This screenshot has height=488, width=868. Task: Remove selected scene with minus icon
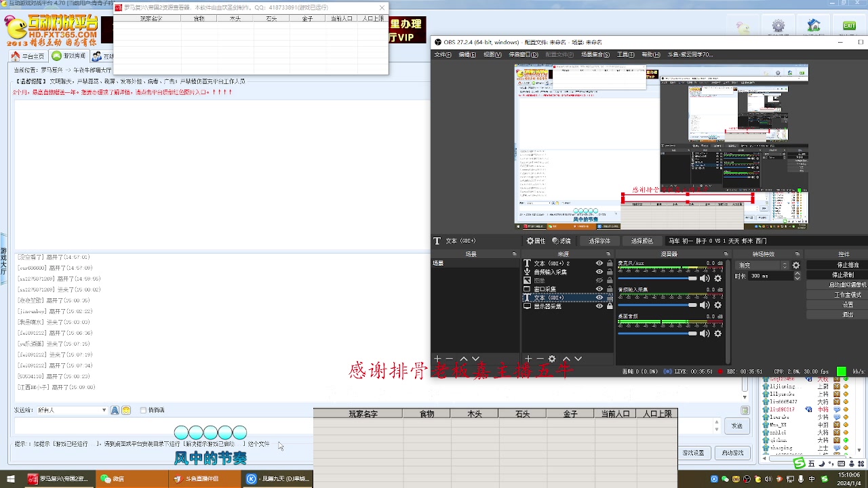[449, 359]
